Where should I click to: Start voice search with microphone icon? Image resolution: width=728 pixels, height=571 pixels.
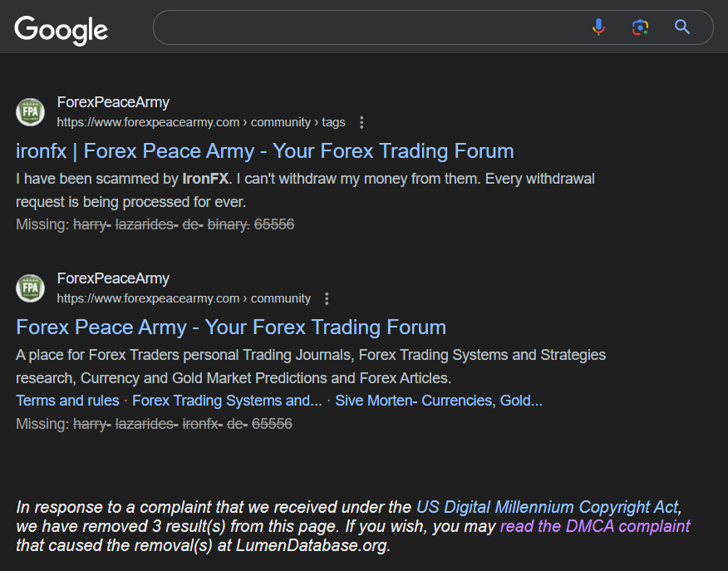(599, 27)
